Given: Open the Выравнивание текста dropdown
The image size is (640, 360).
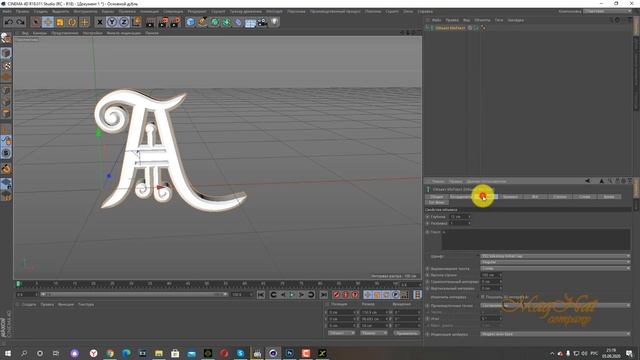Looking at the screenshot, I should [x=555, y=269].
